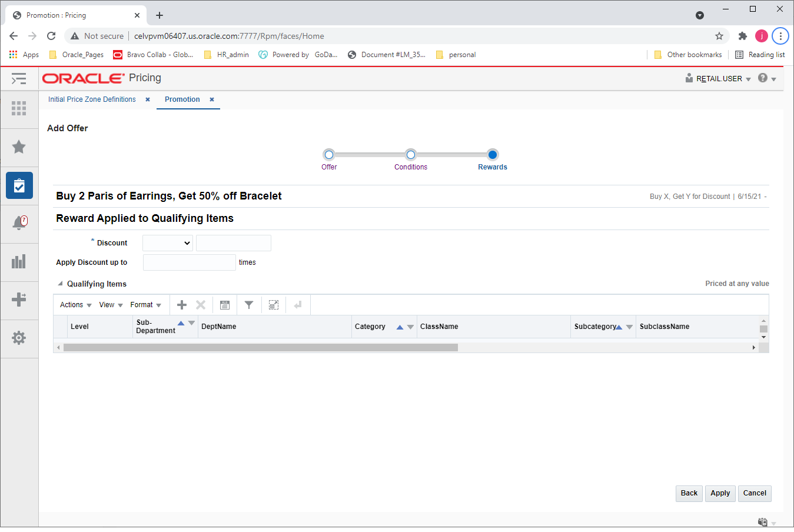Click the table horizontal scrollbar thumb
This screenshot has width=794, height=532.
(x=261, y=348)
